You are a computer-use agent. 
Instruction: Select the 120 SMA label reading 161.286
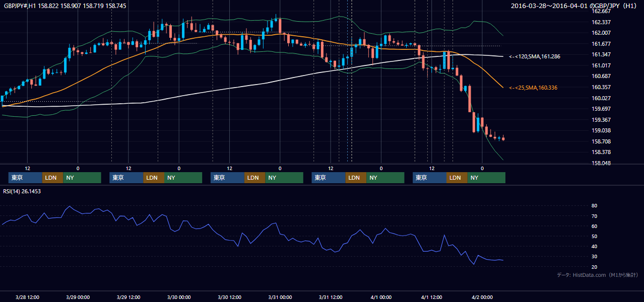tap(535, 56)
